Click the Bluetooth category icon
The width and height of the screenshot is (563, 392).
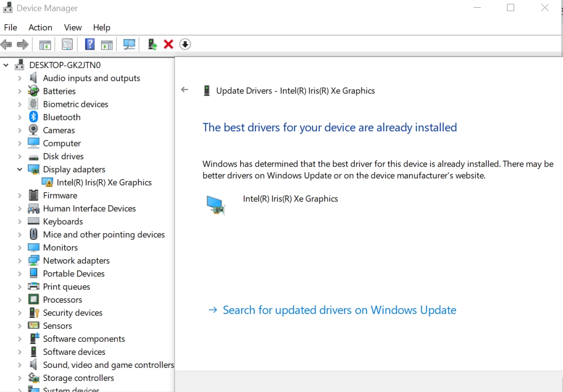(x=33, y=117)
